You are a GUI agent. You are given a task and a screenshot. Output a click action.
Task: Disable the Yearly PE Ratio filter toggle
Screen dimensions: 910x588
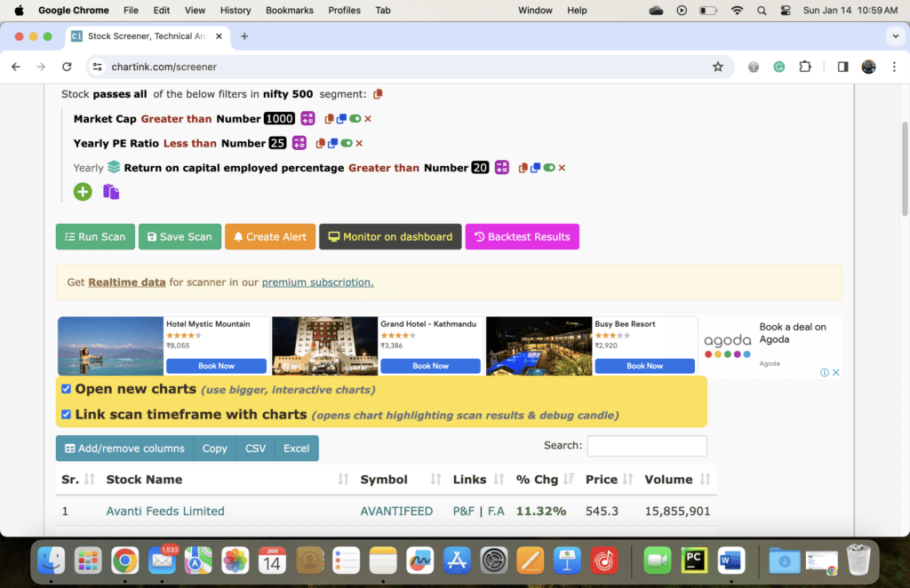pyautogui.click(x=347, y=143)
